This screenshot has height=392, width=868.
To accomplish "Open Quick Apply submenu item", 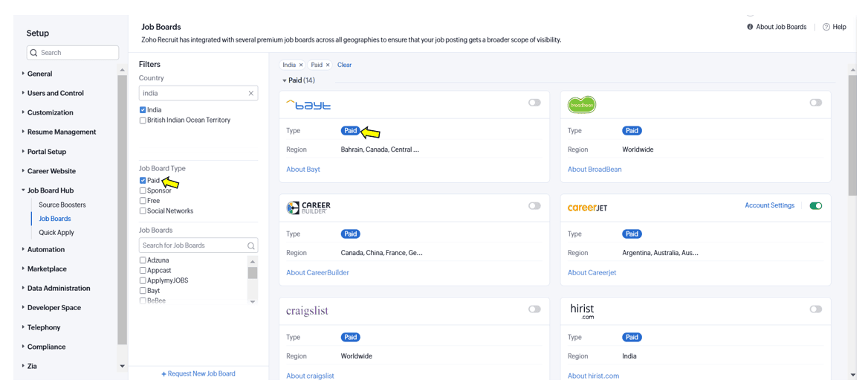I will [x=56, y=232].
